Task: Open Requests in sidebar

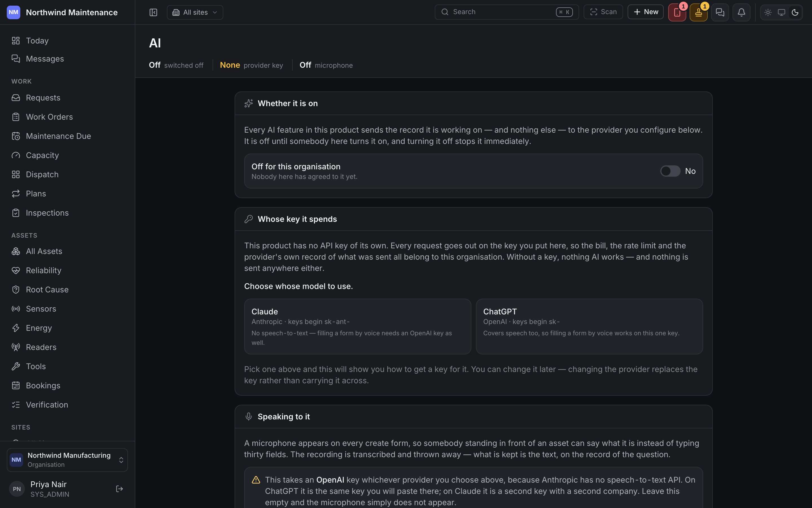Action: click(x=67, y=98)
